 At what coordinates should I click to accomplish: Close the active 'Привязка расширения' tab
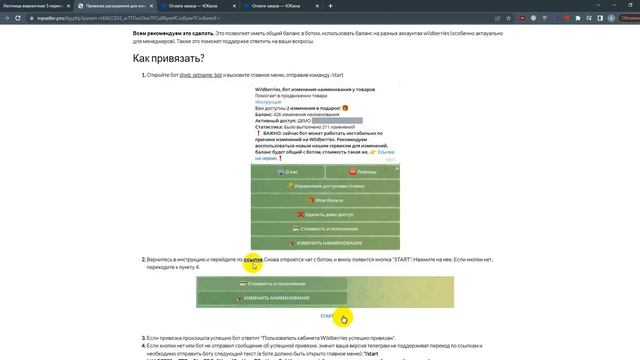[x=151, y=6]
